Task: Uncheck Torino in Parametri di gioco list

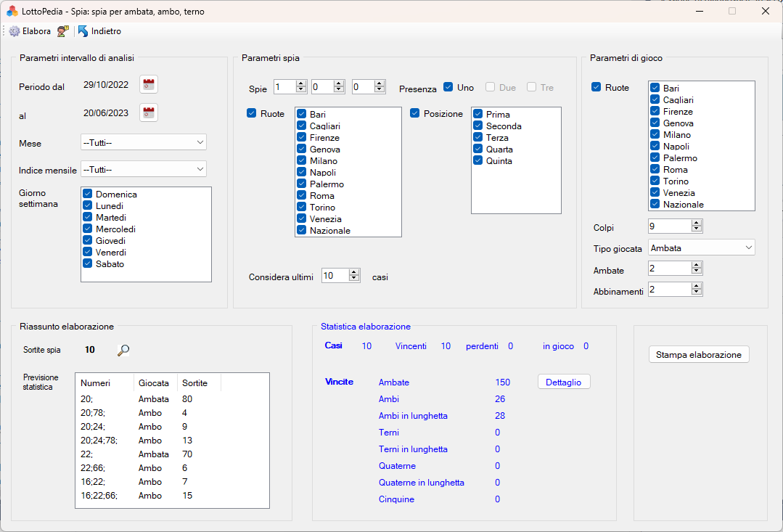Action: click(655, 181)
